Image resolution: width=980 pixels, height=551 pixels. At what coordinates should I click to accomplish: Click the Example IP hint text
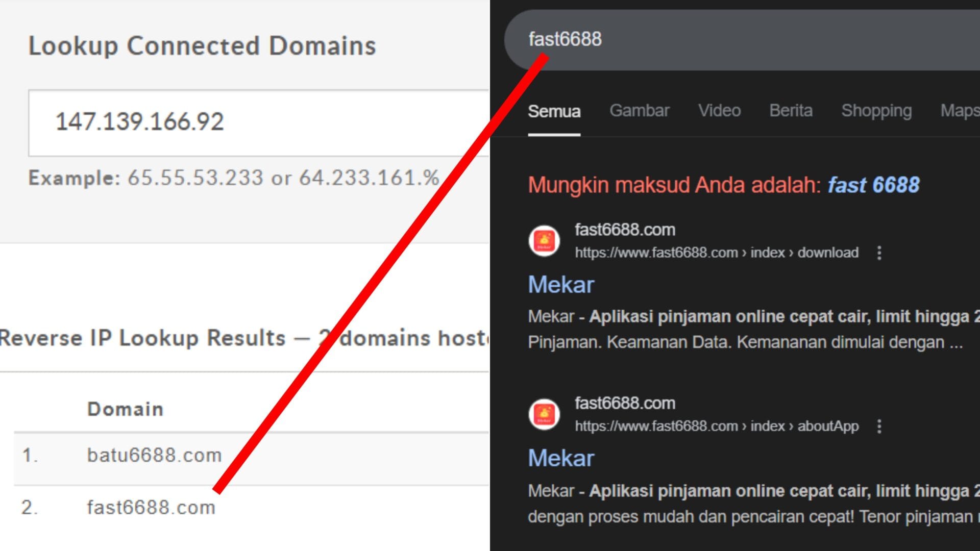234,178
